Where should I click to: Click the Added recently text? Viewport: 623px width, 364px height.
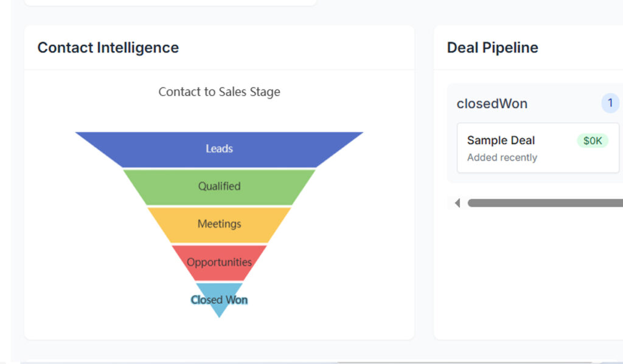coord(502,157)
